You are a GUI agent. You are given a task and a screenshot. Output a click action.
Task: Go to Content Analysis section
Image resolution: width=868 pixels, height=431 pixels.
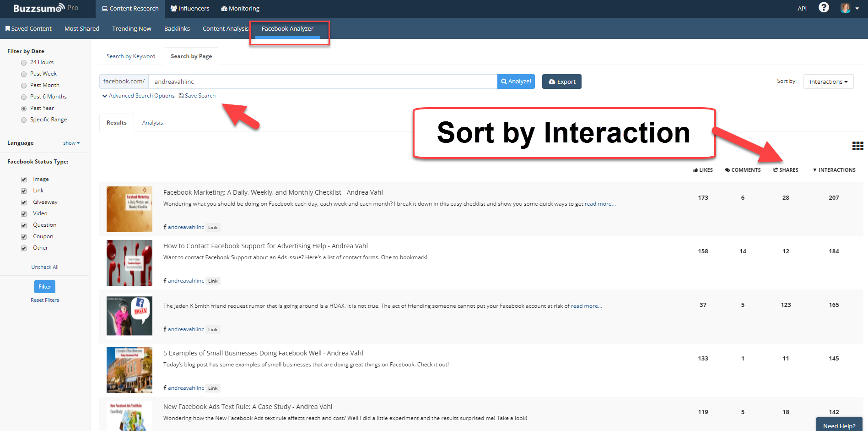(226, 28)
